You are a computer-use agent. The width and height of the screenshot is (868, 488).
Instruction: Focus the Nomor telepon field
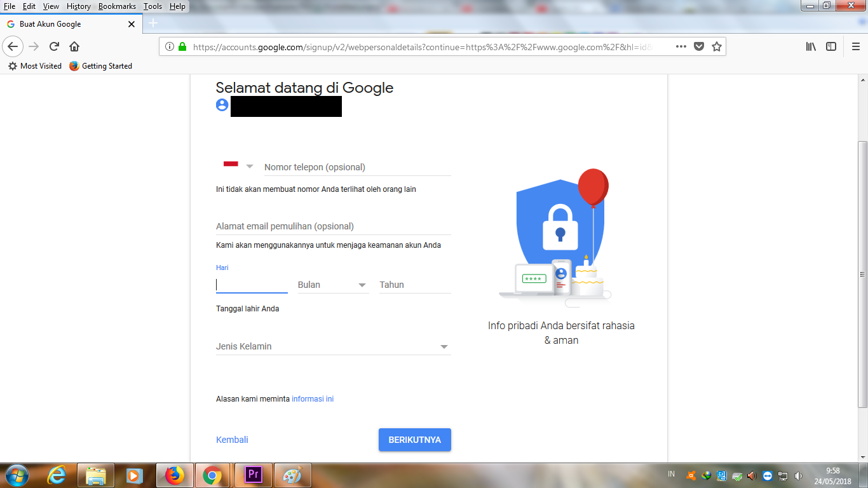coord(358,167)
